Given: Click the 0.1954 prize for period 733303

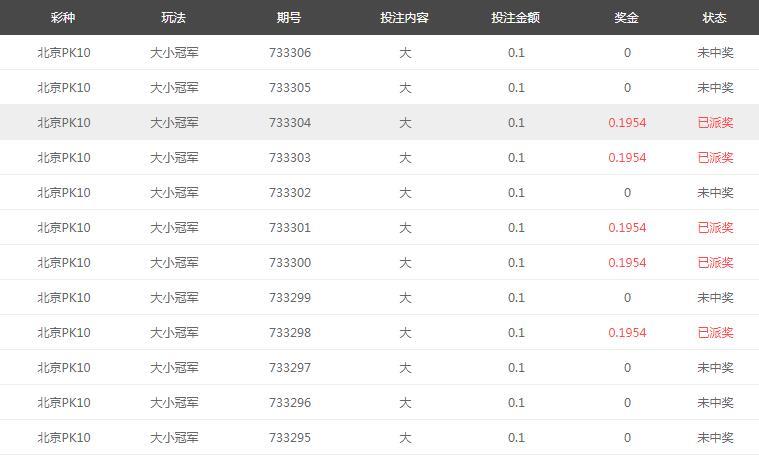Looking at the screenshot, I should coord(627,158).
